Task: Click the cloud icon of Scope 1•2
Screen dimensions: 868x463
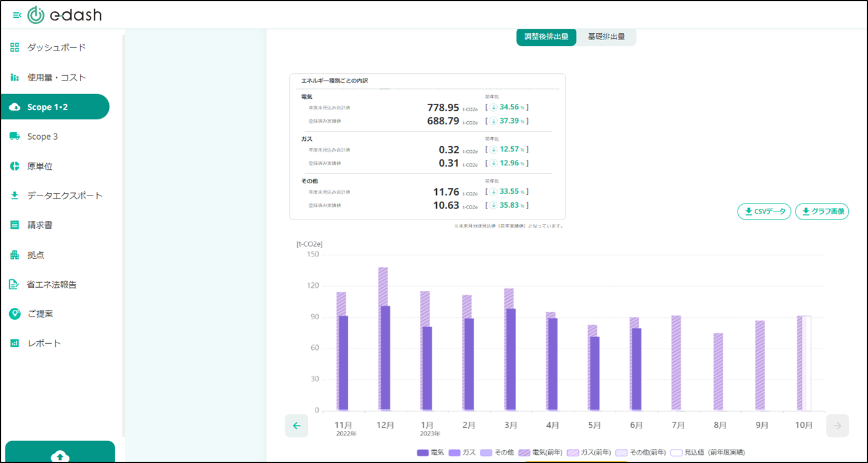Action: [15, 107]
